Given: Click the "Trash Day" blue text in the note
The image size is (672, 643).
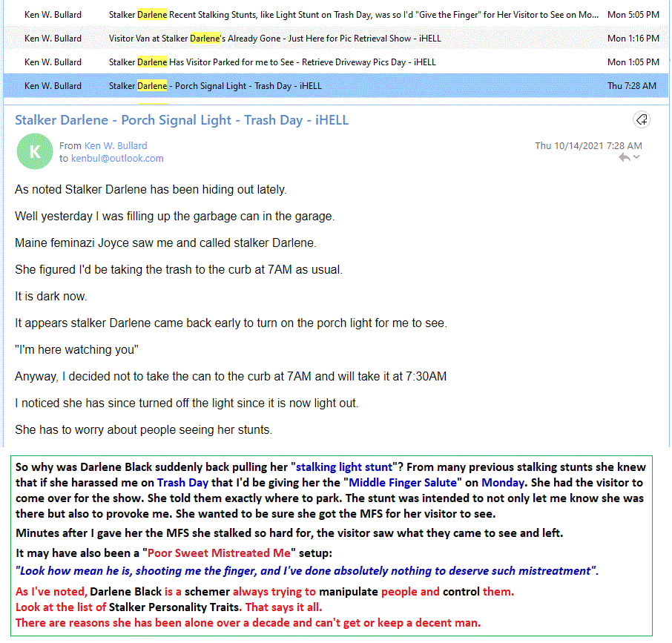Looking at the screenshot, I should click(182, 482).
